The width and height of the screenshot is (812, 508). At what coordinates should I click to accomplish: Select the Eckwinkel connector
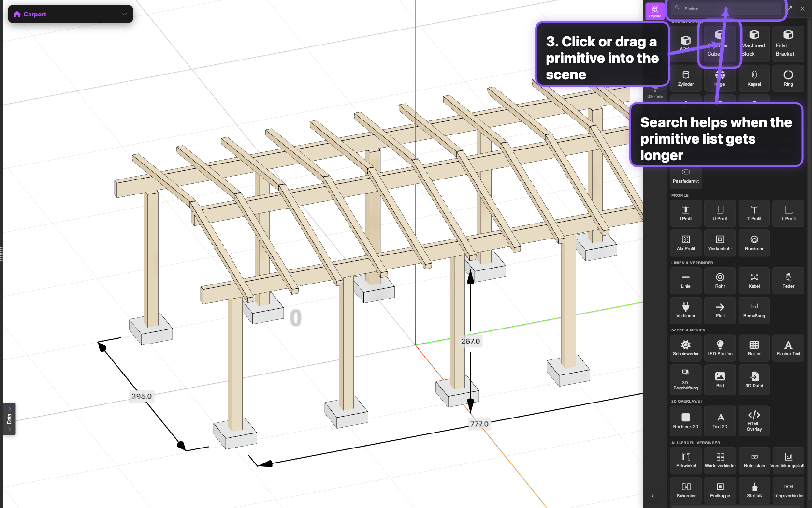pos(685,460)
